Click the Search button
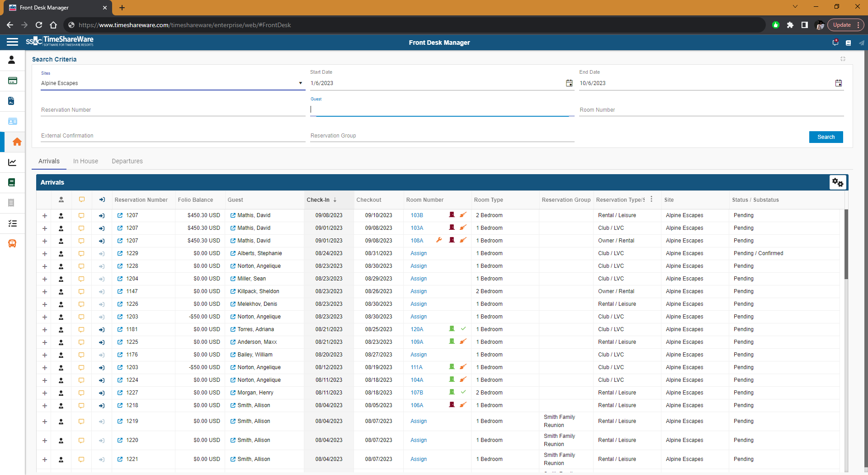The image size is (868, 475). (826, 137)
